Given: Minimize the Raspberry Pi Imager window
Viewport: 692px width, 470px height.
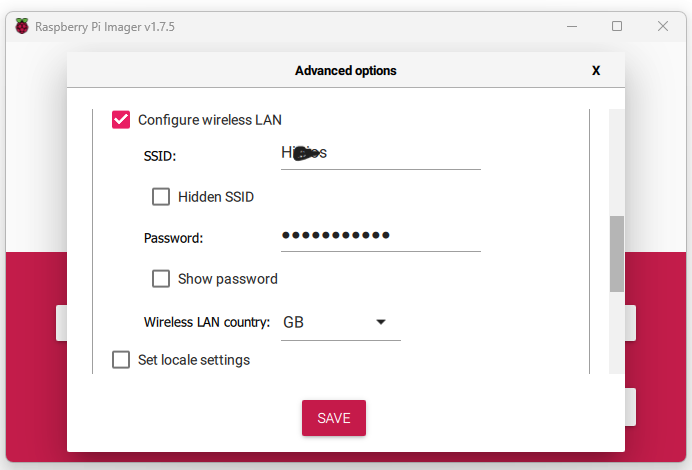Looking at the screenshot, I should coord(572,26).
